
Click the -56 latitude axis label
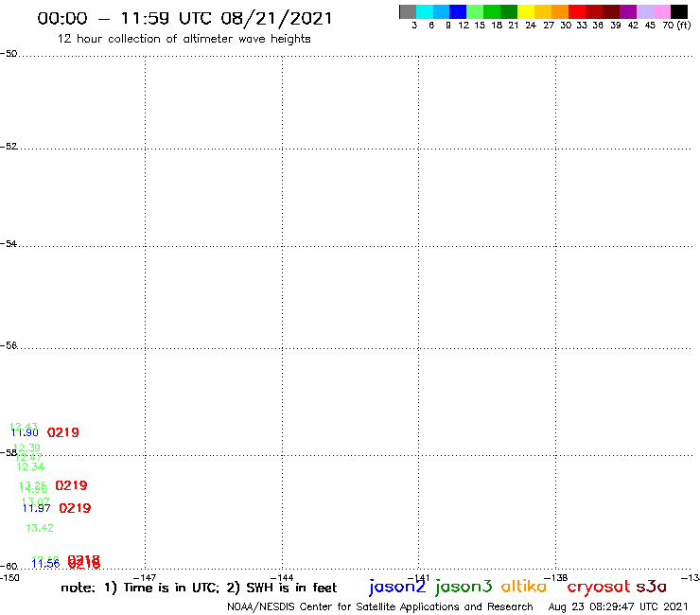(9, 345)
